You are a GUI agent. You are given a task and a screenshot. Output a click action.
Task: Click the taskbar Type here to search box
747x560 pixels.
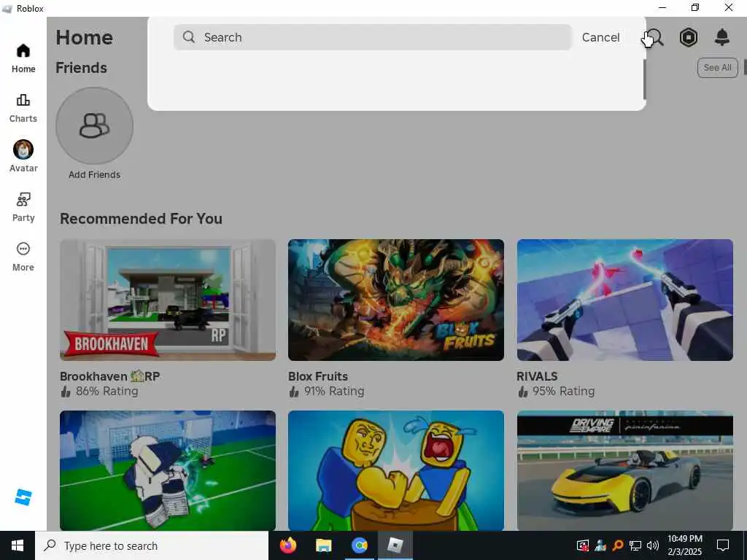tap(152, 545)
